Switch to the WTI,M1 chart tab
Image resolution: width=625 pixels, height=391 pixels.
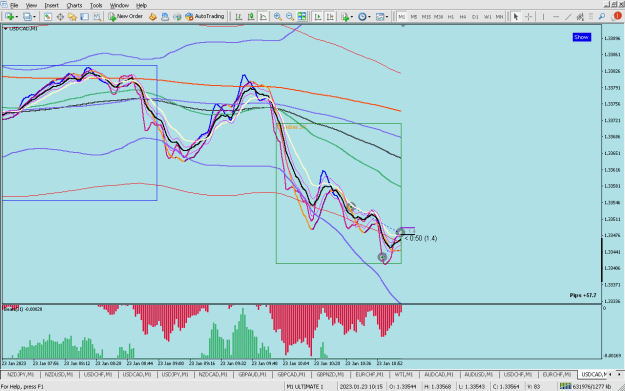(403, 375)
